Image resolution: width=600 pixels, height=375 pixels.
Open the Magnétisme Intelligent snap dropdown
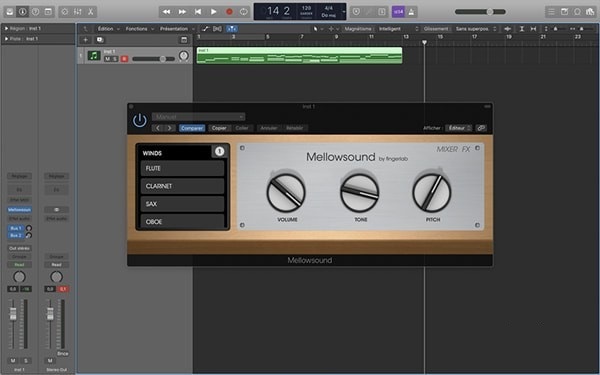click(x=398, y=29)
